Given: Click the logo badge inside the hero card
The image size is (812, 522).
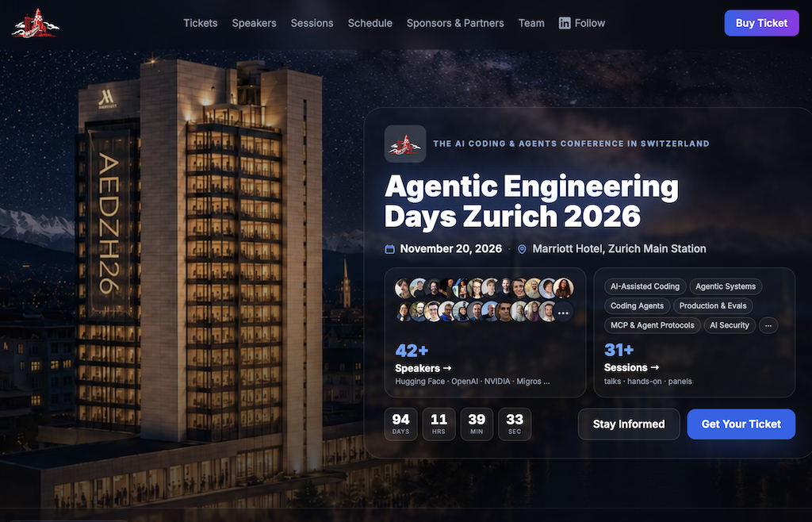Looking at the screenshot, I should 405,144.
